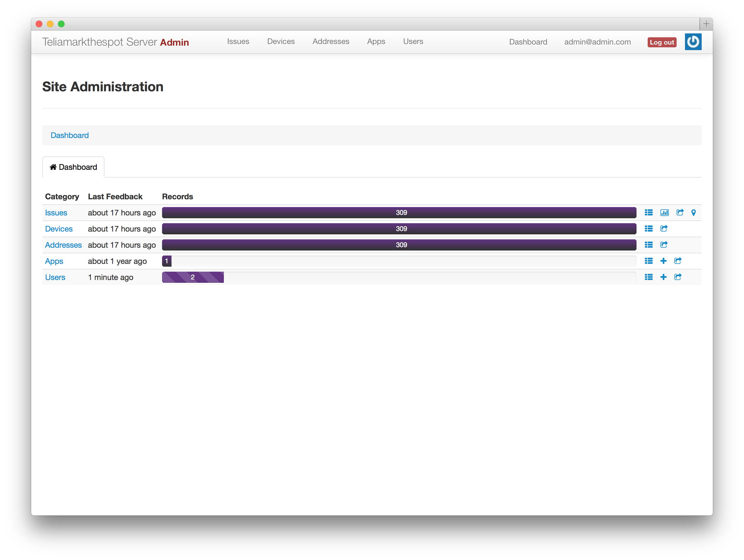The width and height of the screenshot is (744, 560).
Task: Click the blue power avatar icon
Action: coord(693,42)
